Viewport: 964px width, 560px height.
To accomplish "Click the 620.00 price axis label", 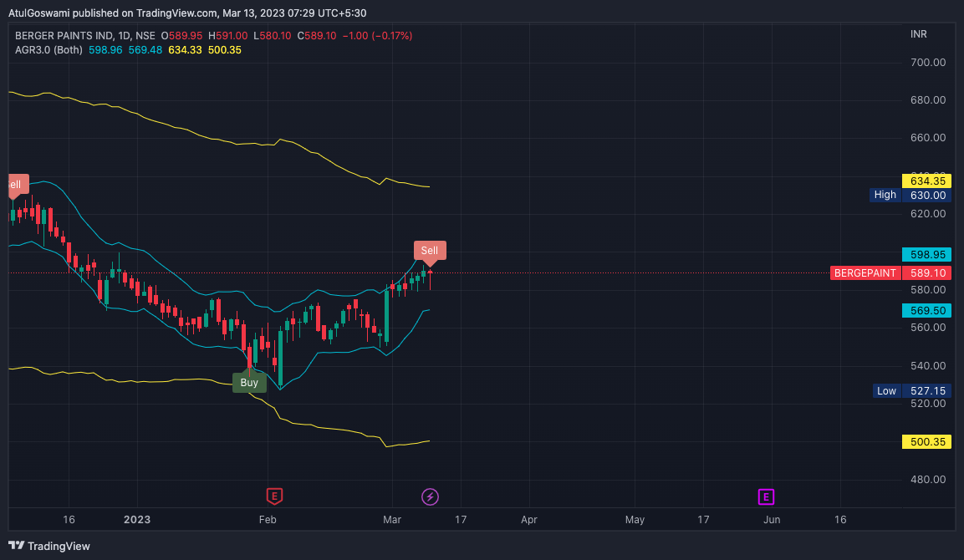I will coord(928,214).
